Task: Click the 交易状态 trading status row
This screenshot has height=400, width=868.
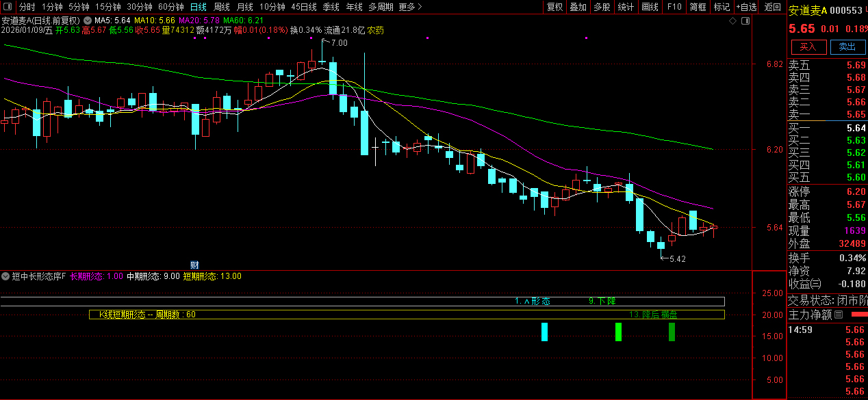Action: coord(828,301)
